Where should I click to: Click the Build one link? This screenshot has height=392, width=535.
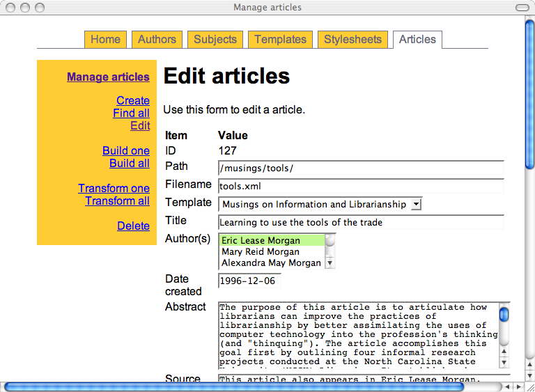click(x=126, y=151)
